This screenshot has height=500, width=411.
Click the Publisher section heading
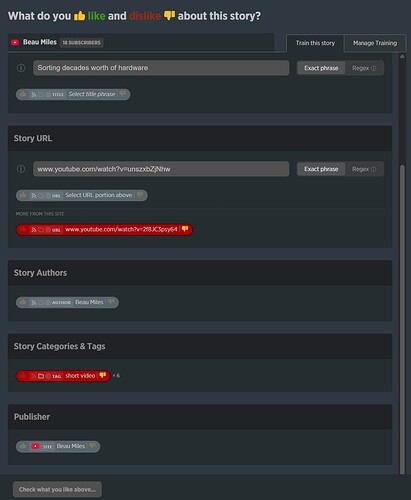coord(32,417)
